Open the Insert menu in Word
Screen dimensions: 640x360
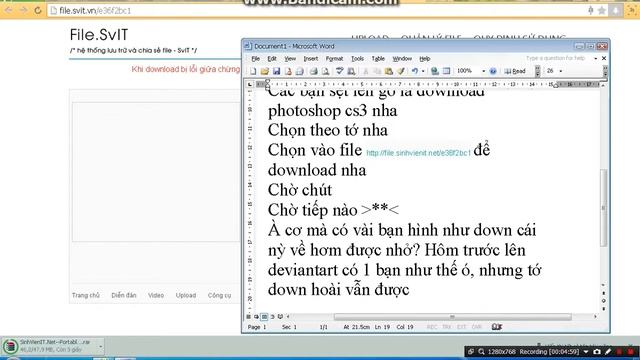coord(311,59)
